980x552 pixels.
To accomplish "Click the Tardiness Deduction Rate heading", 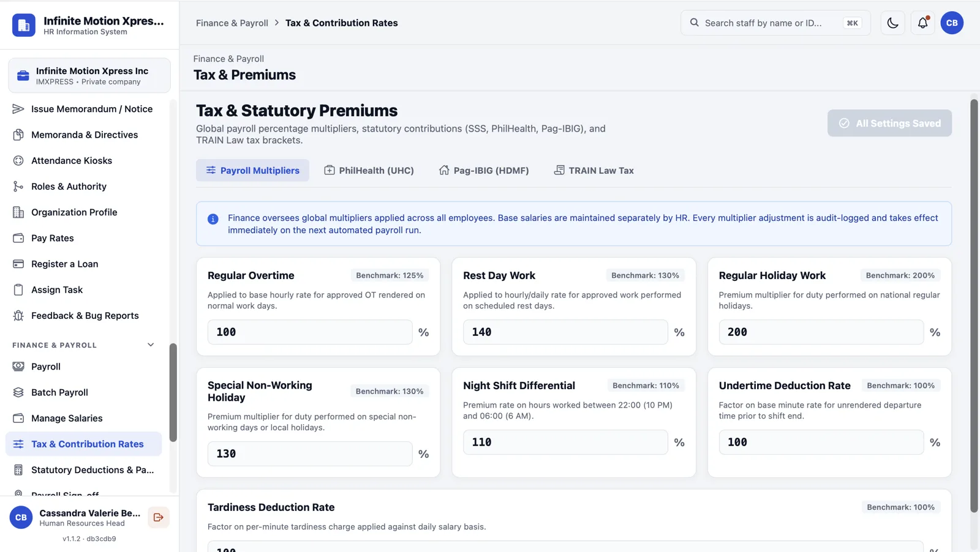I will pyautogui.click(x=271, y=507).
